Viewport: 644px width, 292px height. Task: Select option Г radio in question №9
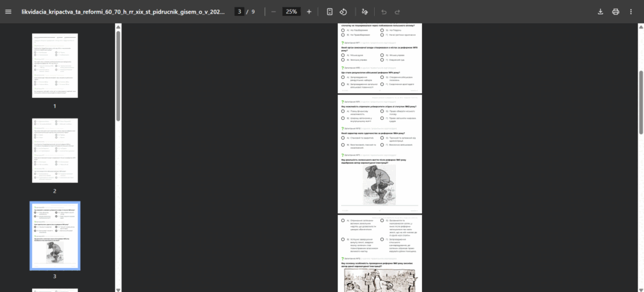click(x=382, y=119)
